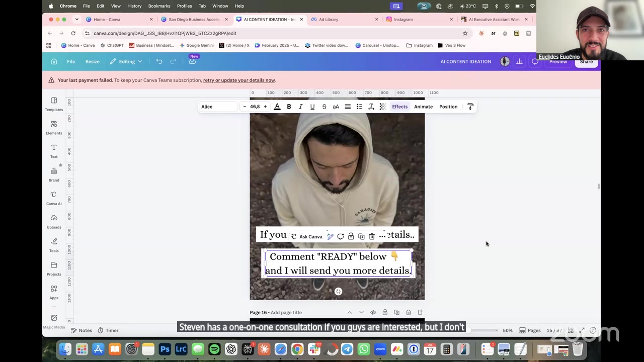Move page 16 down
This screenshot has height=362, width=644.
click(x=361, y=313)
